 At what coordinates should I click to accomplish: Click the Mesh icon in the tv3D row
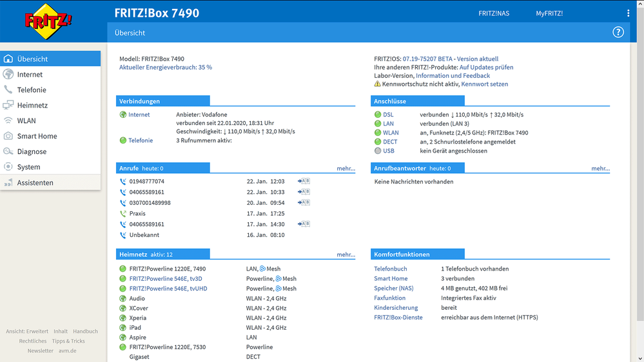point(278,279)
